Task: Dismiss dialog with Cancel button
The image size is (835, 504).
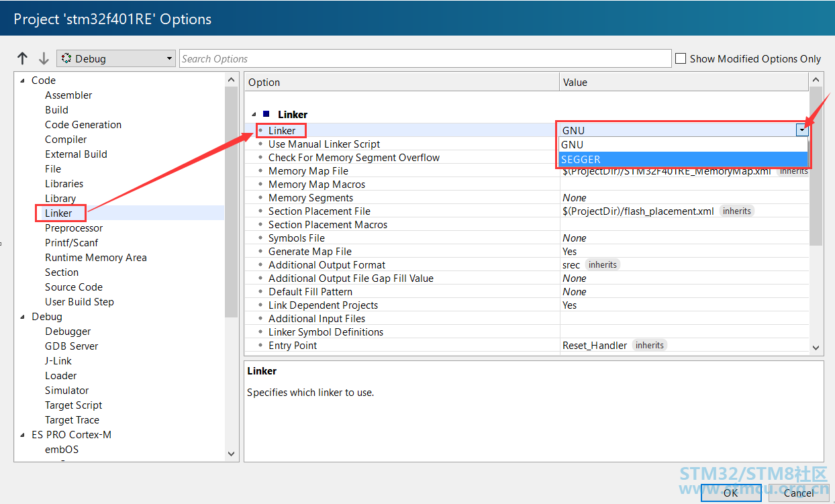Action: 799,492
